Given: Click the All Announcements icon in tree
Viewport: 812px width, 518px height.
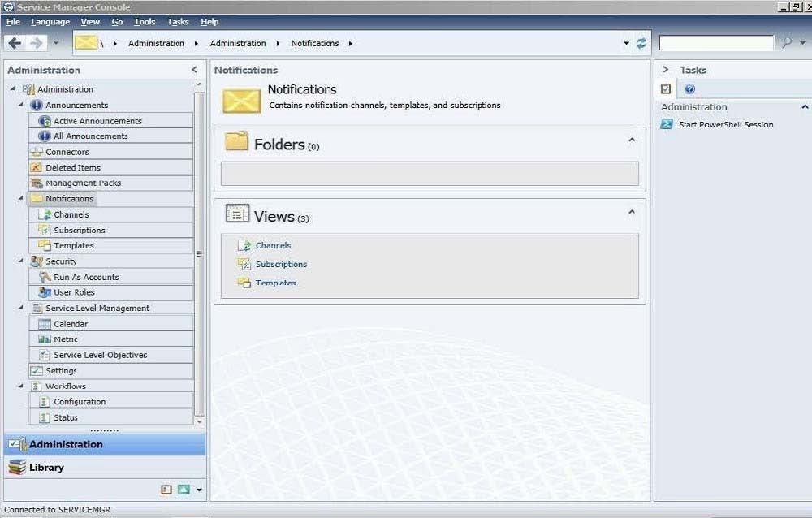Looking at the screenshot, I should point(45,136).
